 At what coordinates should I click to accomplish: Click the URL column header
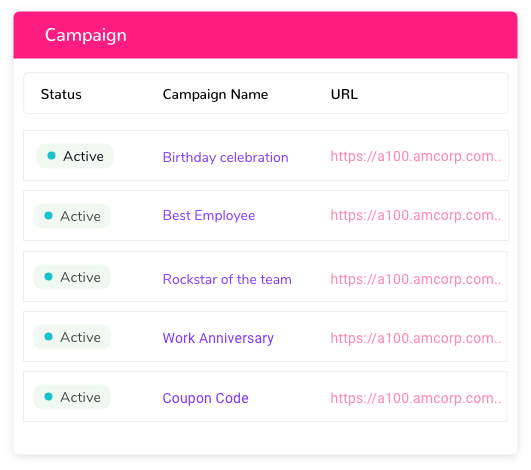pyautogui.click(x=344, y=94)
